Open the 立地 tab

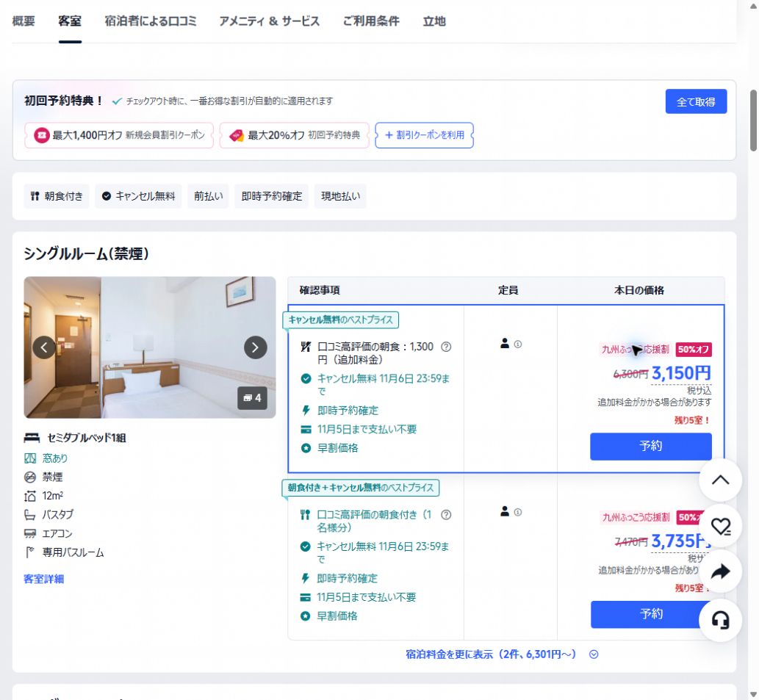[434, 21]
